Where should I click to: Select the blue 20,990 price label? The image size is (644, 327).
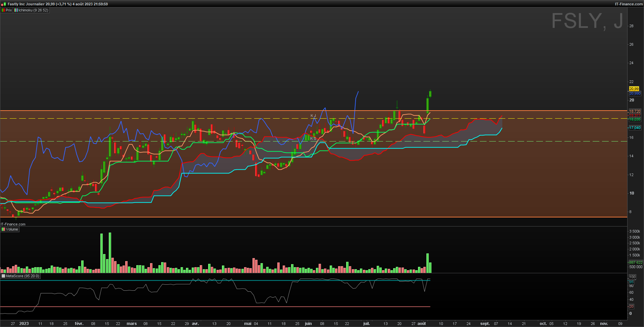pos(635,93)
